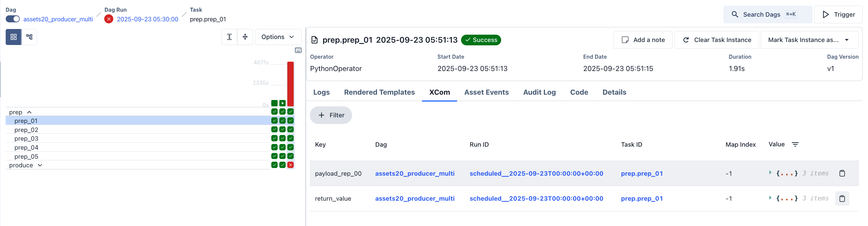Image resolution: width=868 pixels, height=226 pixels.
Task: Collapse the prep task group
Action: click(29, 112)
